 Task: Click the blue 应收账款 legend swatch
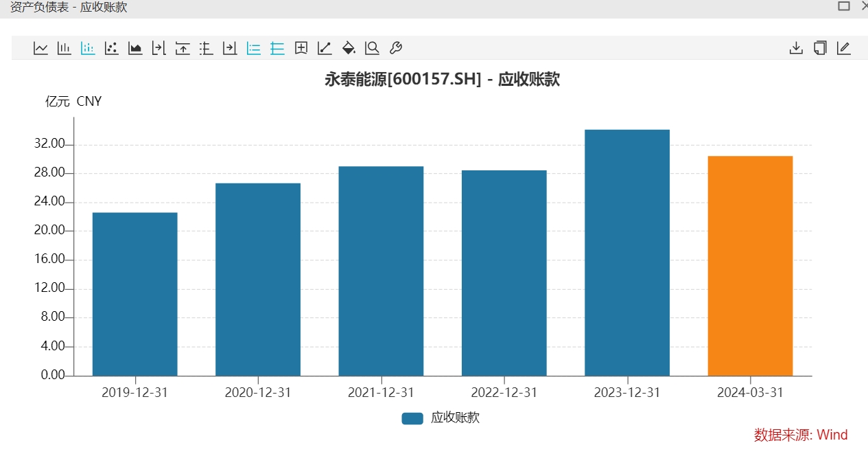(x=412, y=418)
